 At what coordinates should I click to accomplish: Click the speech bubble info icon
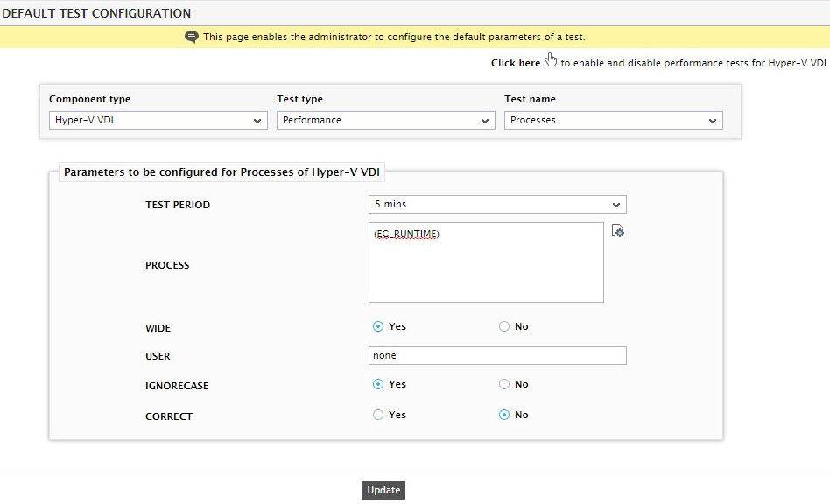(x=192, y=37)
